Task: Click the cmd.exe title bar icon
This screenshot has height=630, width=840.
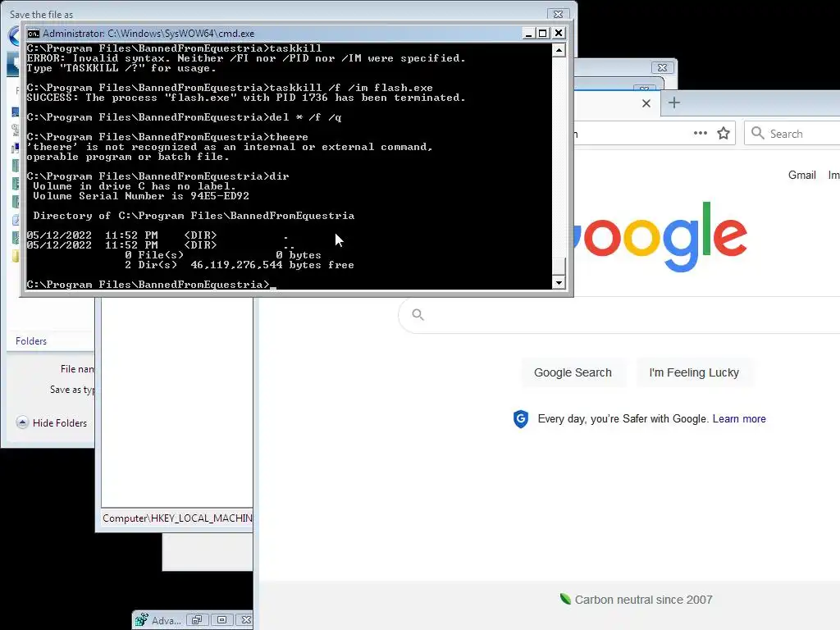Action: [33, 33]
